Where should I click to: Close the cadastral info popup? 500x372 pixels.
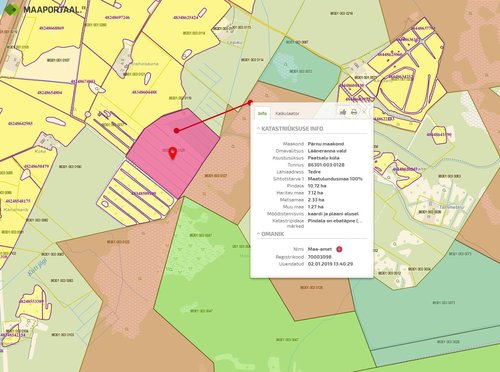pyautogui.click(x=364, y=112)
